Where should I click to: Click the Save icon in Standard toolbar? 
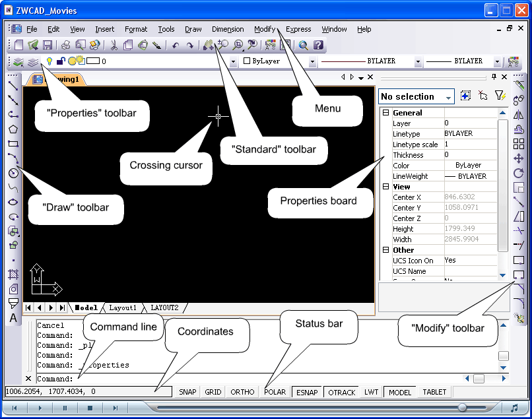48,46
